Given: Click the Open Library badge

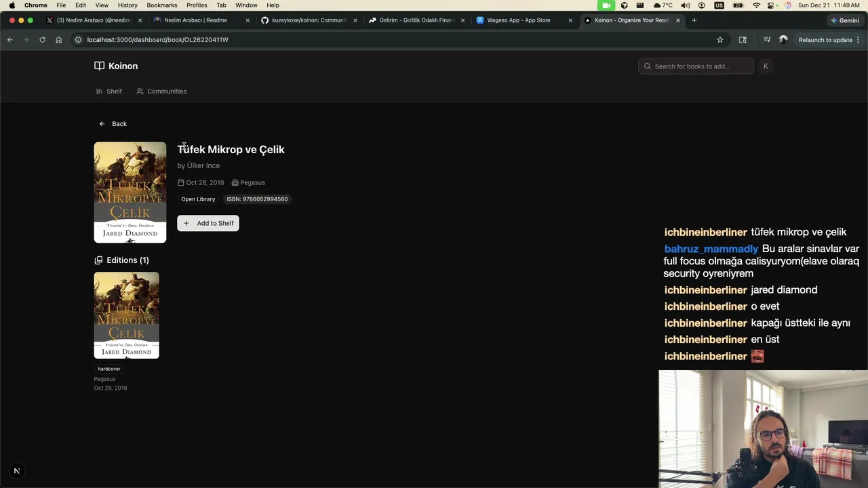Looking at the screenshot, I should (198, 199).
